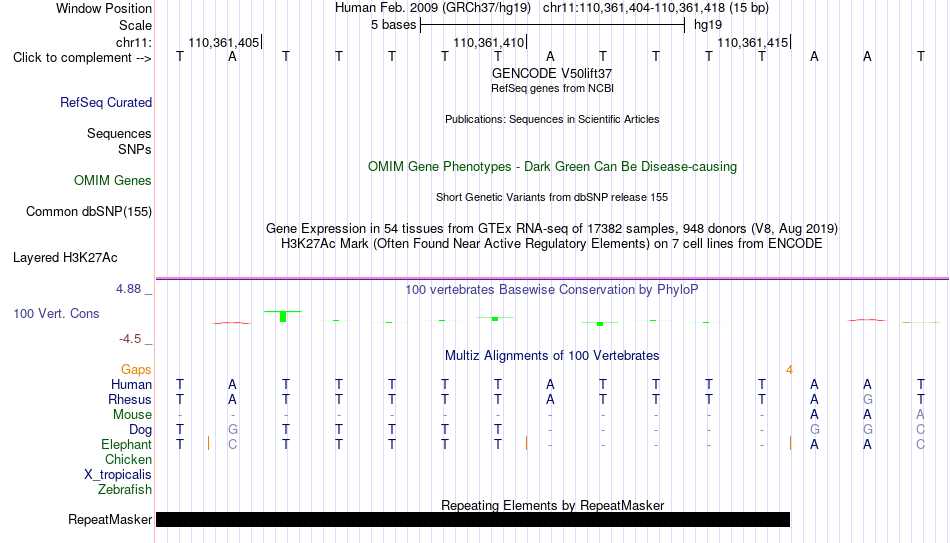
Task: Click the -4.5 PhyloP lower scale value
Action: 130,339
